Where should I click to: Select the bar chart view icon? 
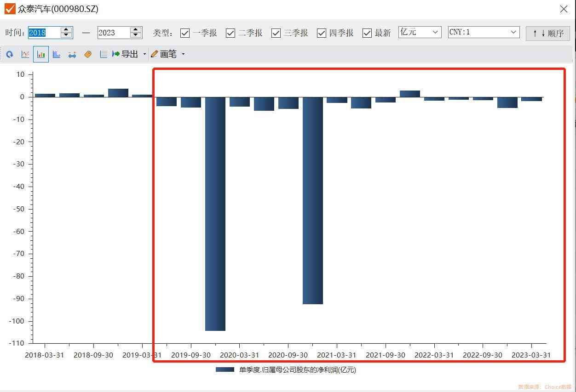point(41,54)
